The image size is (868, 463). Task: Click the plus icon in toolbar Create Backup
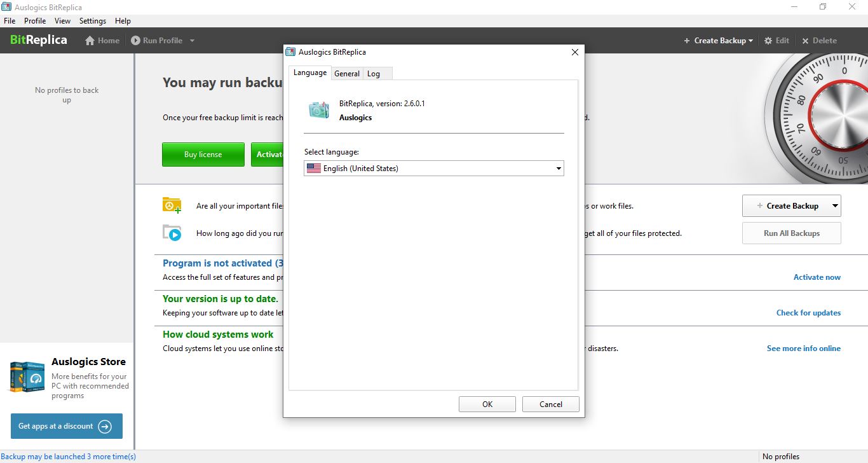coord(686,41)
